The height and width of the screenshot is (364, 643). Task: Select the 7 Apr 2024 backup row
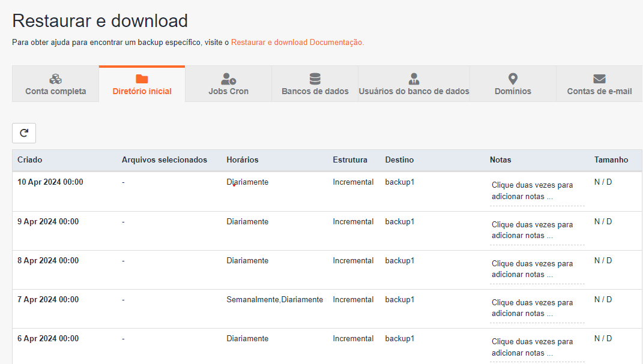tap(327, 309)
